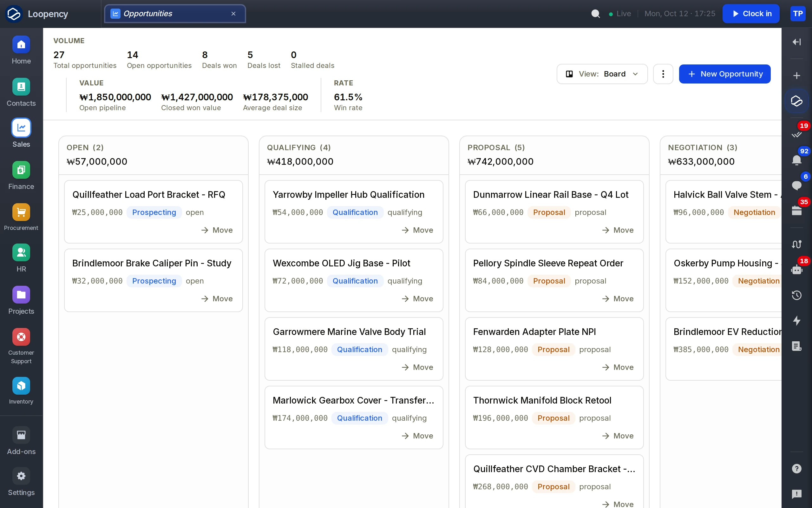Open the Fenwarden Adapter Plate NPI card
The width and height of the screenshot is (812, 508).
pyautogui.click(x=554, y=349)
